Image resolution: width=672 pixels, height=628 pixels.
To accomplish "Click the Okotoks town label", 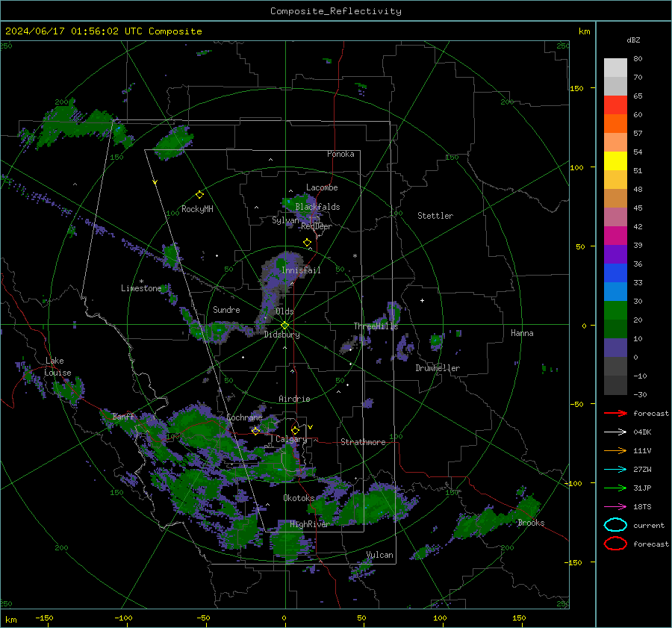I will pos(299,498).
